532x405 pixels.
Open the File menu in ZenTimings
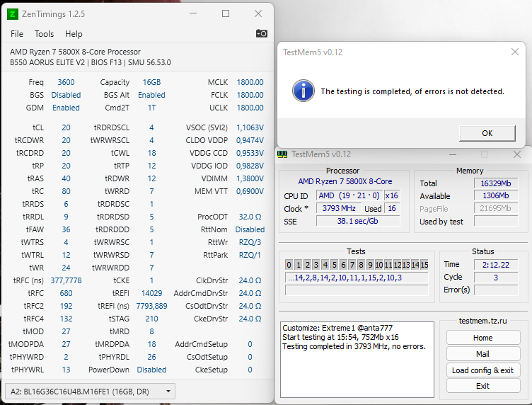click(17, 34)
